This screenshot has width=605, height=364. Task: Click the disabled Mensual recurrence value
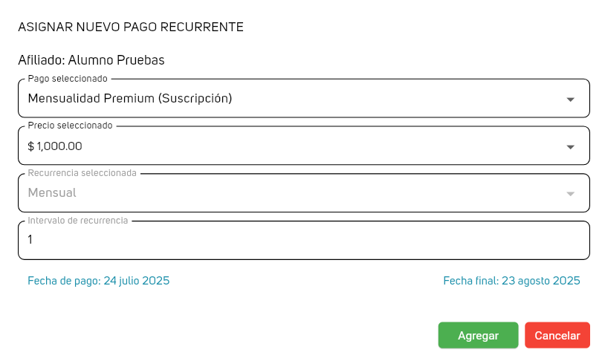(52, 193)
